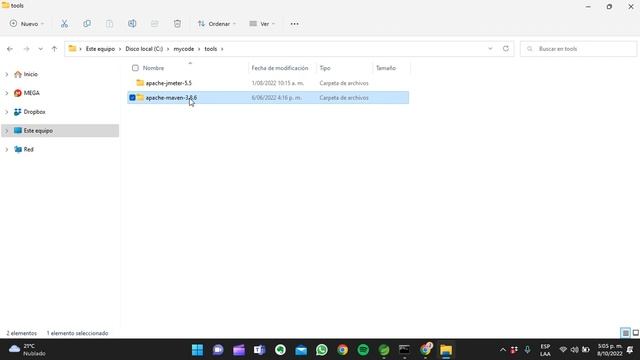Sort by Tamaño column header
The width and height of the screenshot is (640, 360).
386,68
